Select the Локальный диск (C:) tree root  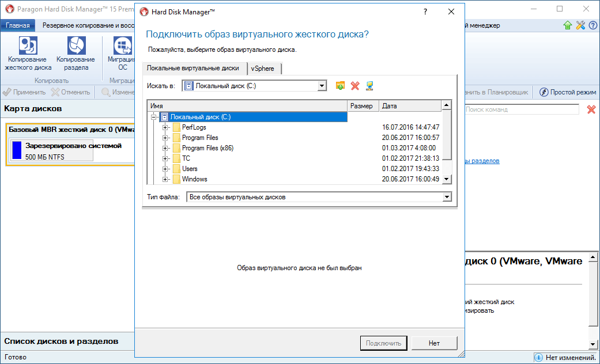[x=254, y=117]
